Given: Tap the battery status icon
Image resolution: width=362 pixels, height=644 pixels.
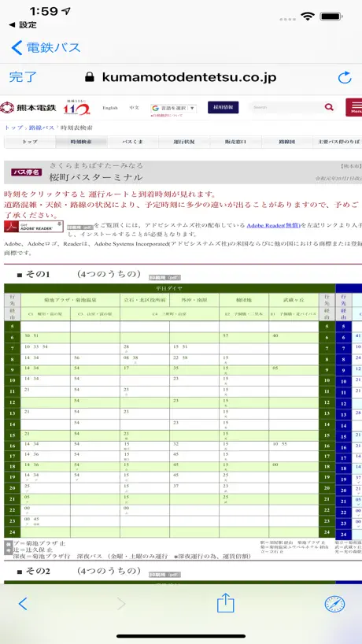Looking at the screenshot, I should click(x=331, y=17).
